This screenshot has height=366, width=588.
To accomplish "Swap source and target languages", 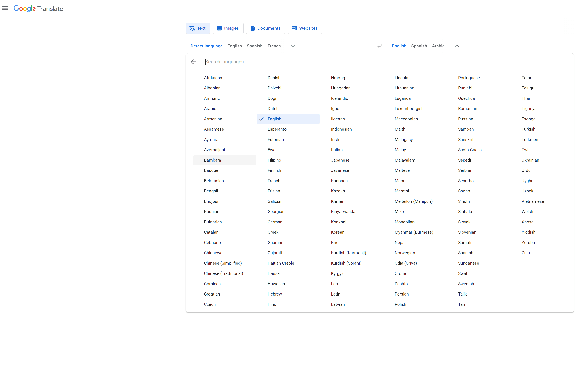I will click(x=380, y=46).
